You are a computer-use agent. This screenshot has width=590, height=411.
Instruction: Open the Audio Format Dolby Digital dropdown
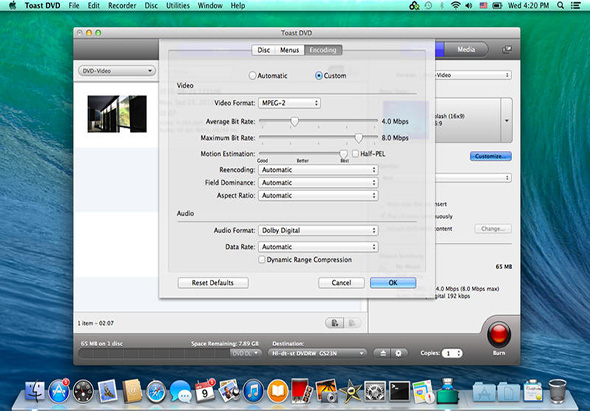tap(318, 230)
